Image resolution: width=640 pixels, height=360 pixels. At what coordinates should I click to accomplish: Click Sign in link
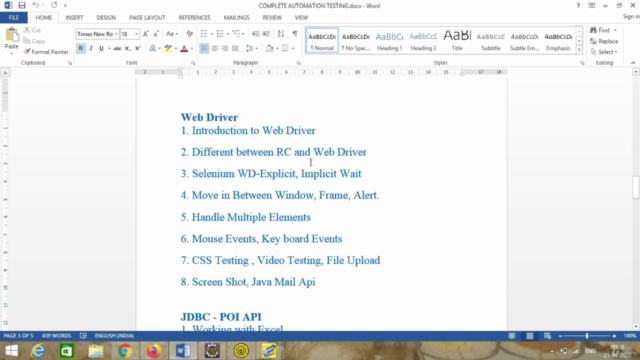631,16
